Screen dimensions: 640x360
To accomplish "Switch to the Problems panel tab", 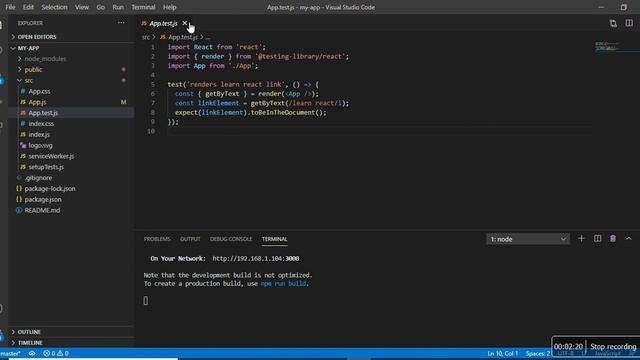I will (157, 239).
